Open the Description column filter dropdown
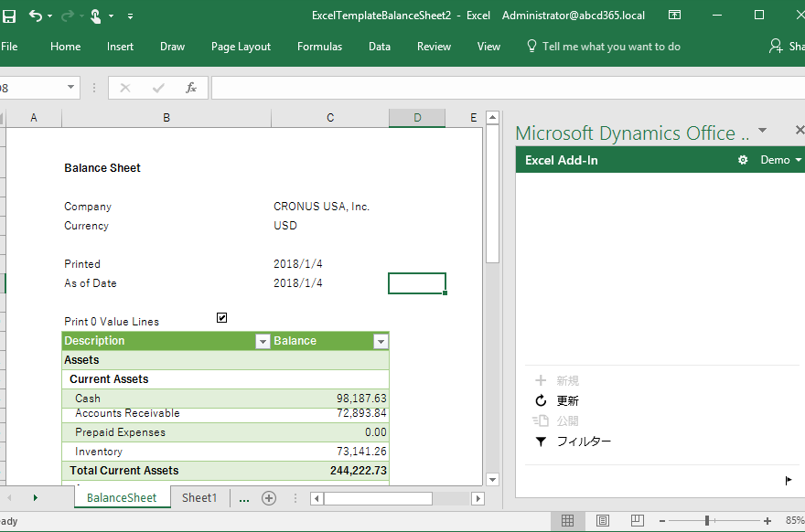The image size is (805, 532). (263, 342)
